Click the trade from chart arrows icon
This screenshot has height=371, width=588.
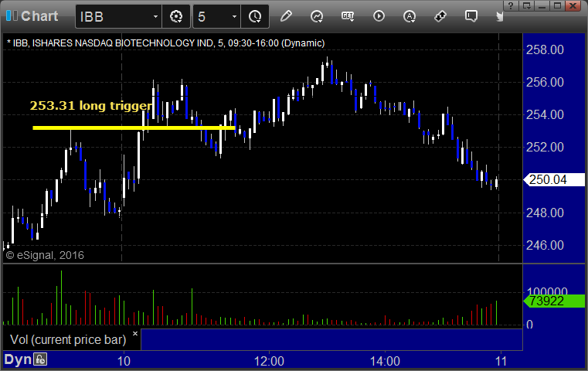coord(440,16)
